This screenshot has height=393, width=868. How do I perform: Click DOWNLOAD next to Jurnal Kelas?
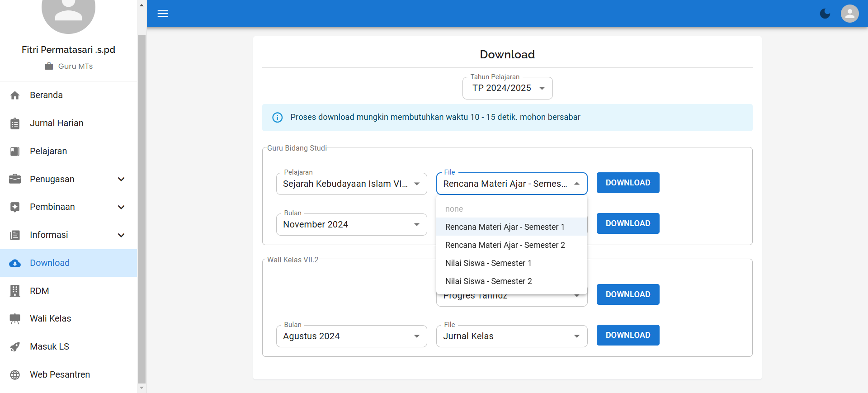coord(628,335)
